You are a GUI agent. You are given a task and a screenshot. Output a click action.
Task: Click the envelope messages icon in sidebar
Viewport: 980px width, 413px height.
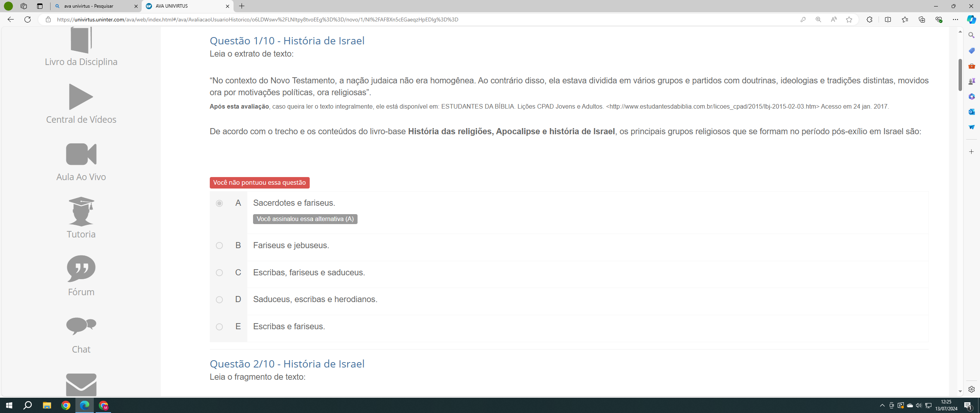(81, 384)
